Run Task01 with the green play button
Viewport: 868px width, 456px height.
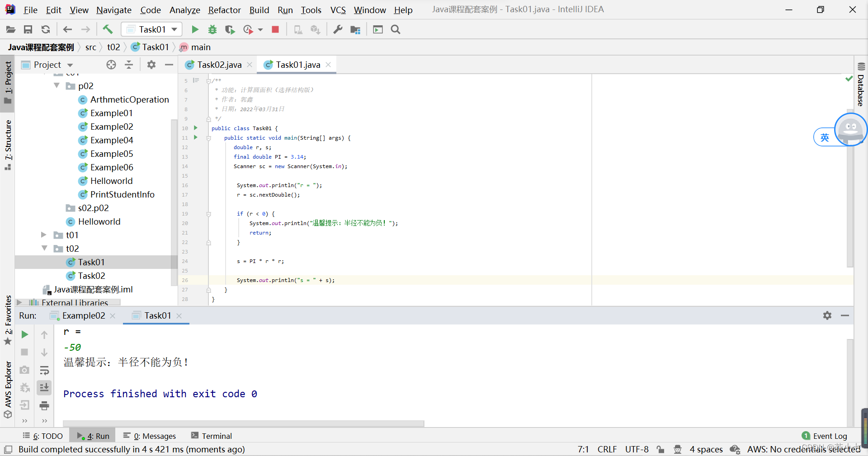(195, 30)
